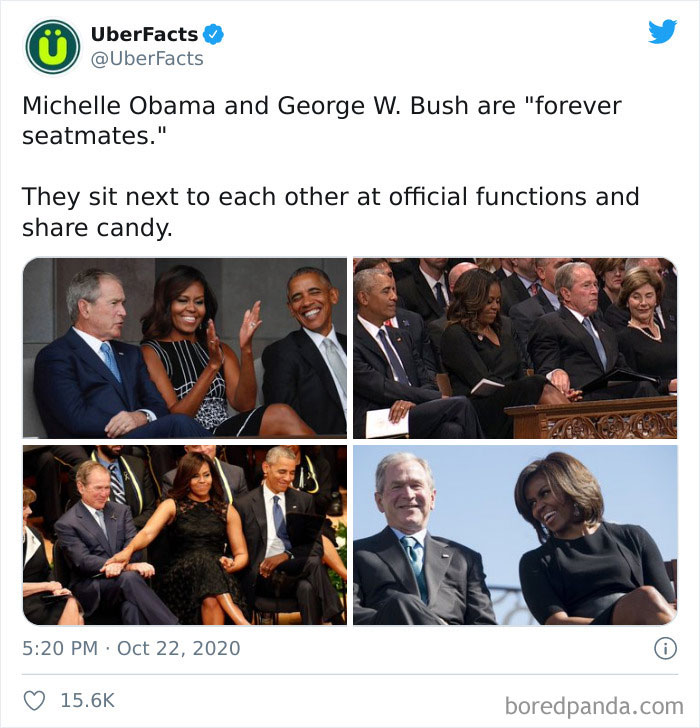Open the photo with the black lace dress
The width and height of the screenshot is (700, 728).
pos(185,535)
